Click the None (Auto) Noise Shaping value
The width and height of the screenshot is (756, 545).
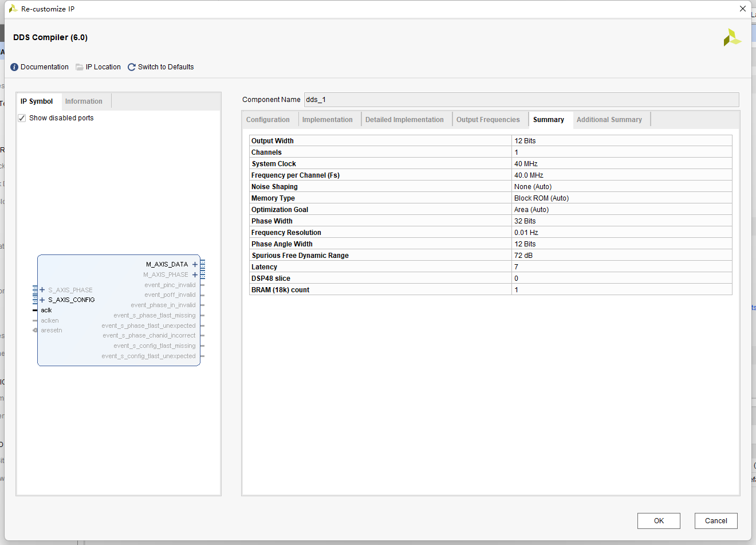click(533, 187)
